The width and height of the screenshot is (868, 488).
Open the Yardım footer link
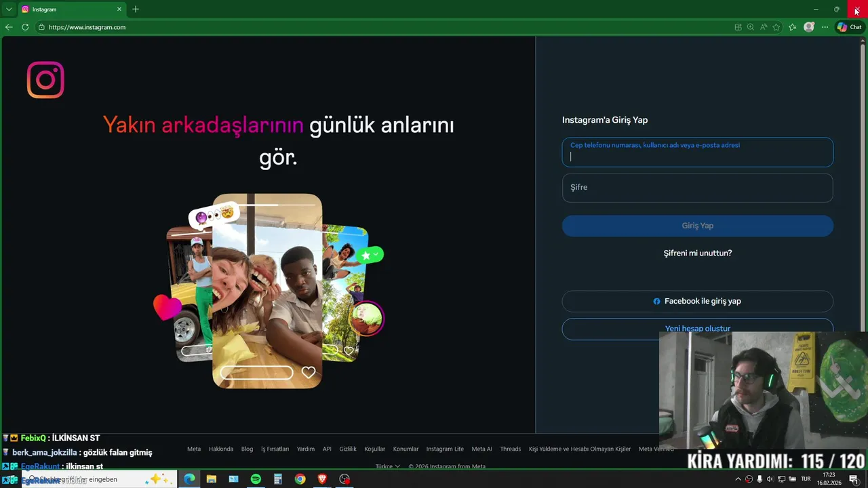pyautogui.click(x=305, y=449)
